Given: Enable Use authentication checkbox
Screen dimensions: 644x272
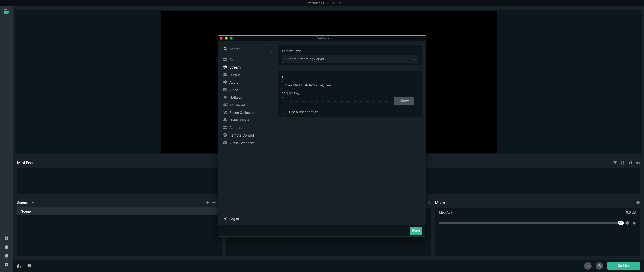Looking at the screenshot, I should click(284, 112).
